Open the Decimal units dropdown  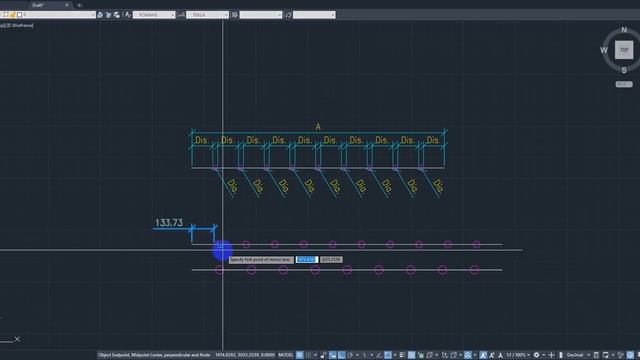(578, 355)
